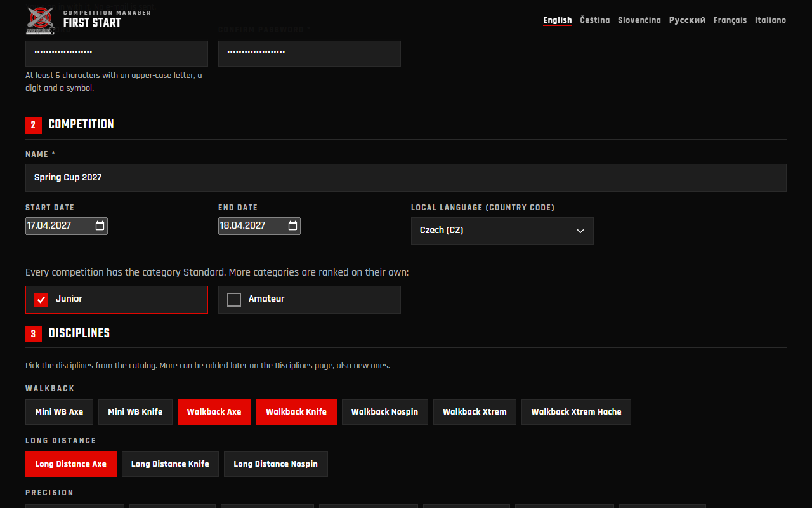Click the password requirements hint text
This screenshot has width=812, height=508.
[114, 82]
